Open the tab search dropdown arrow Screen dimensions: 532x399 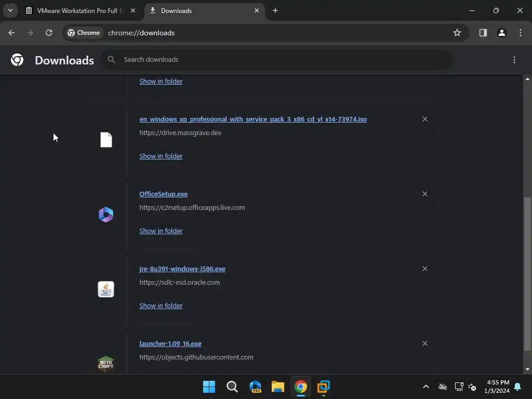10,10
